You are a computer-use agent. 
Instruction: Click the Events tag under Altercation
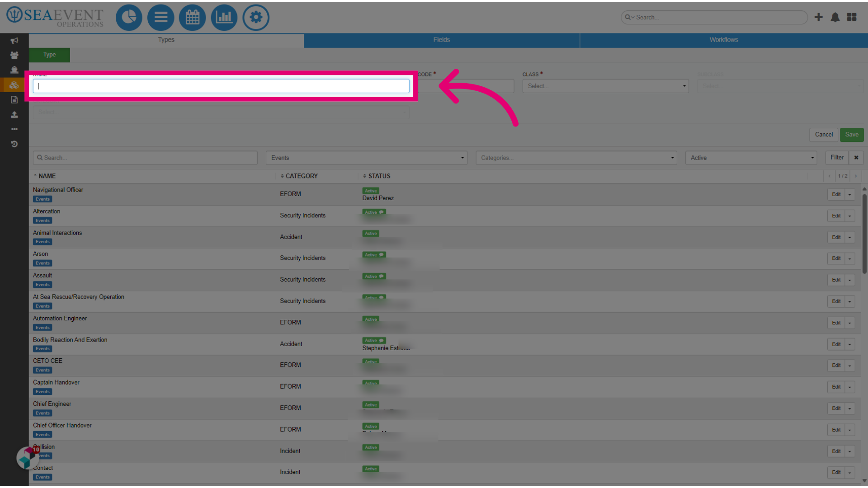42,221
